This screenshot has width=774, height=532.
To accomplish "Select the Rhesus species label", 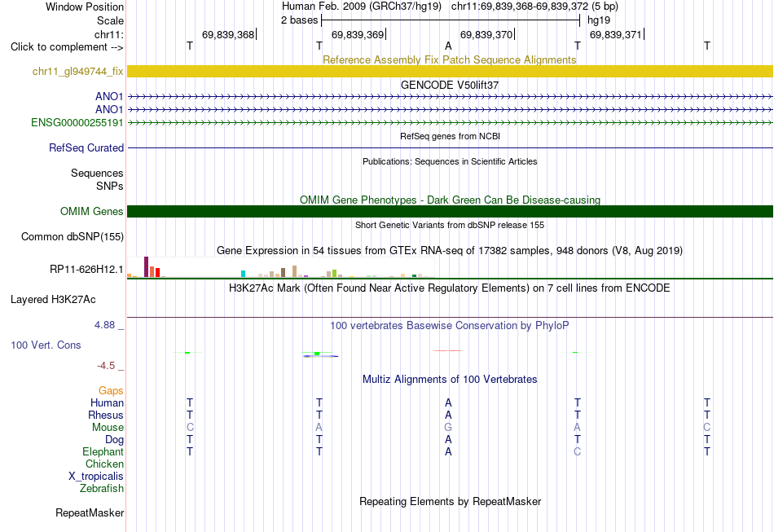I will pos(106,415).
